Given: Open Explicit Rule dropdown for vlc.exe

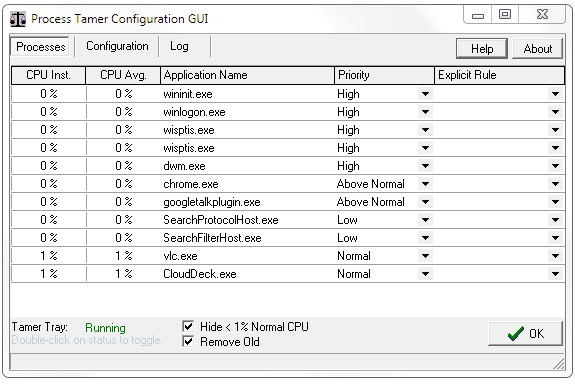Looking at the screenshot, I should [556, 256].
